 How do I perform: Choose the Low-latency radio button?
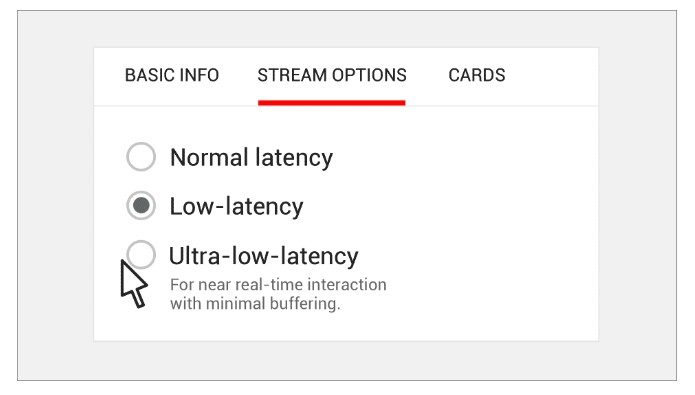(x=141, y=206)
